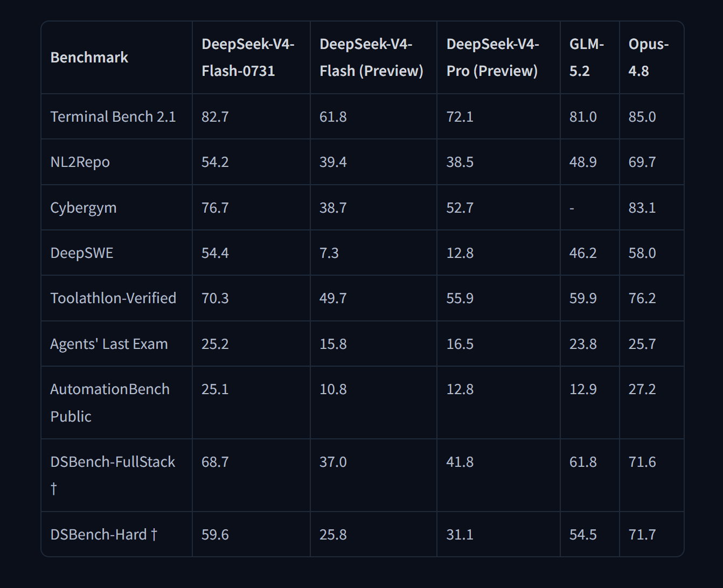Select 27.2 in the AutomationBench Public row
Screen dimensions: 723x588
(642, 389)
